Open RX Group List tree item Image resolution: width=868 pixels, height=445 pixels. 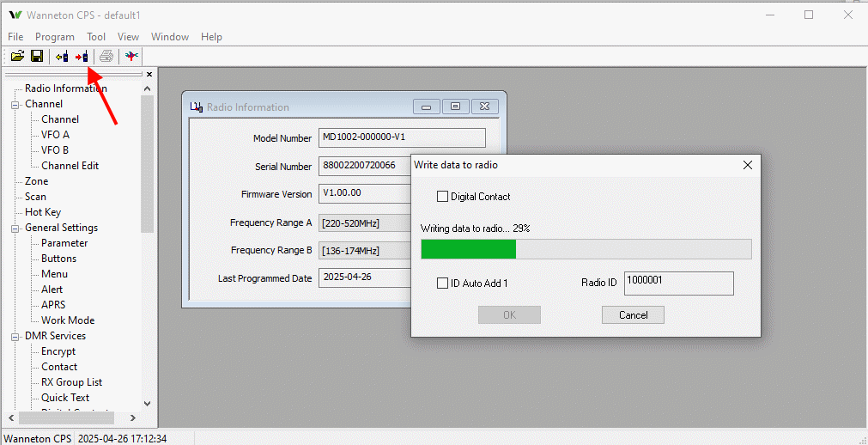[x=71, y=382]
